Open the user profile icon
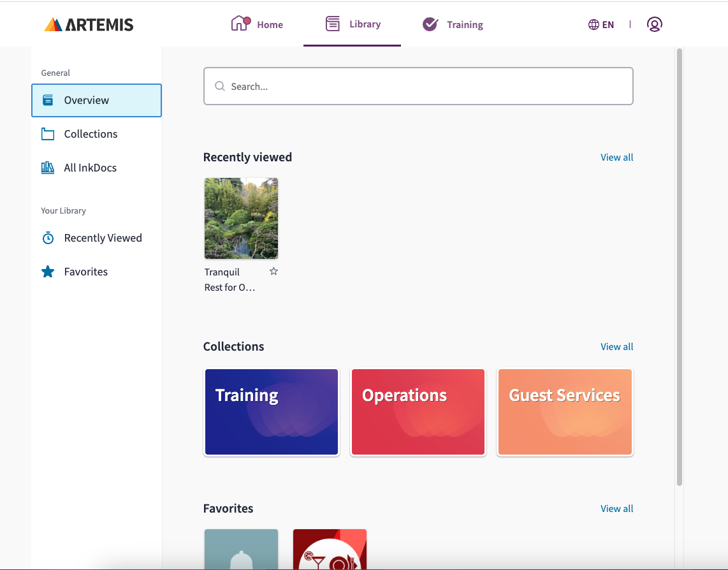The image size is (728, 570). (x=654, y=24)
